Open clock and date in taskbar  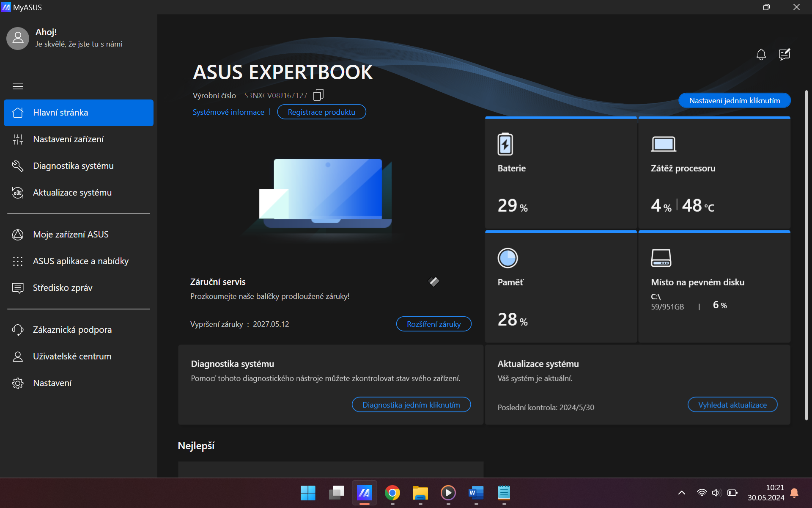766,493
